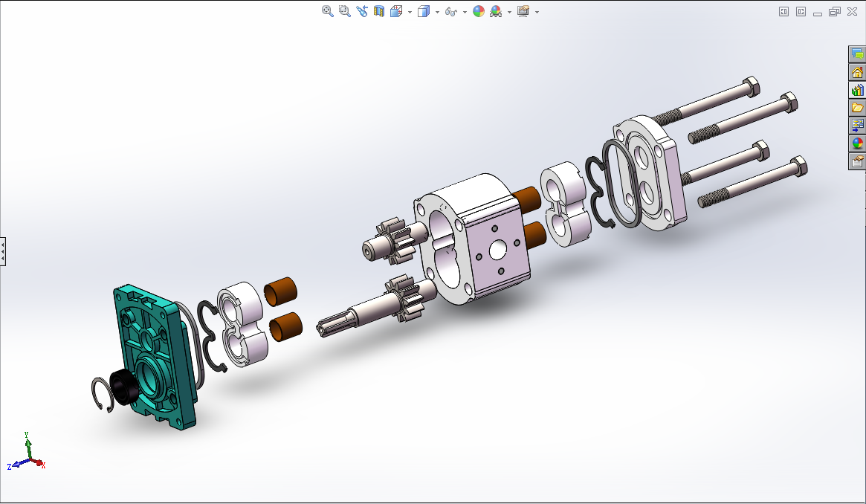Open the View Orientation dropdown arrow
This screenshot has height=504, width=866.
pos(410,12)
